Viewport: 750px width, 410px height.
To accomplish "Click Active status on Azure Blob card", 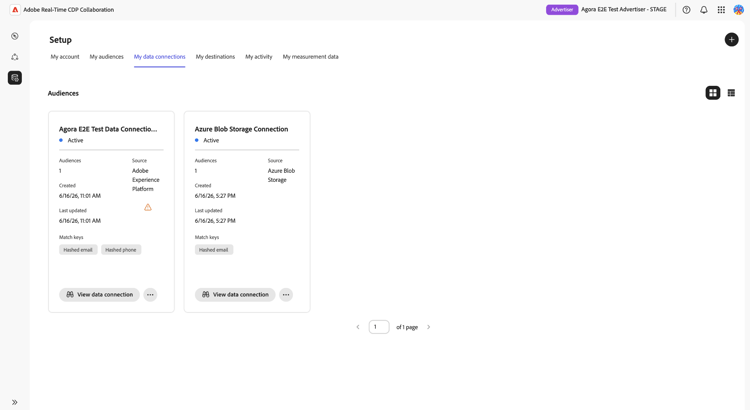I will [x=211, y=141].
